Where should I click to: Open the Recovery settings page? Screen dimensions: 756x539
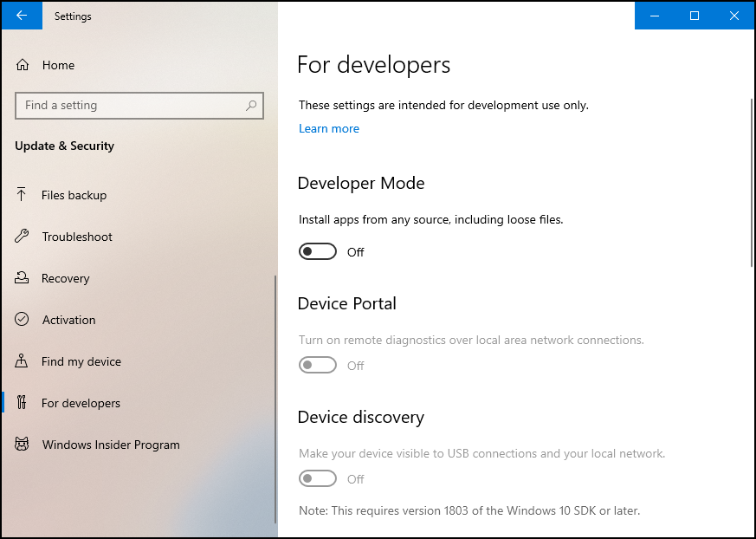pos(67,278)
